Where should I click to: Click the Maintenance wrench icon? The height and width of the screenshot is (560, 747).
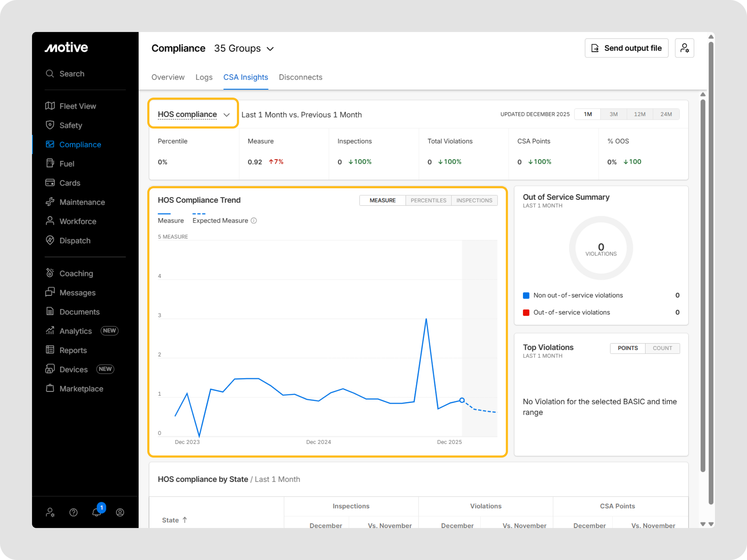(50, 202)
